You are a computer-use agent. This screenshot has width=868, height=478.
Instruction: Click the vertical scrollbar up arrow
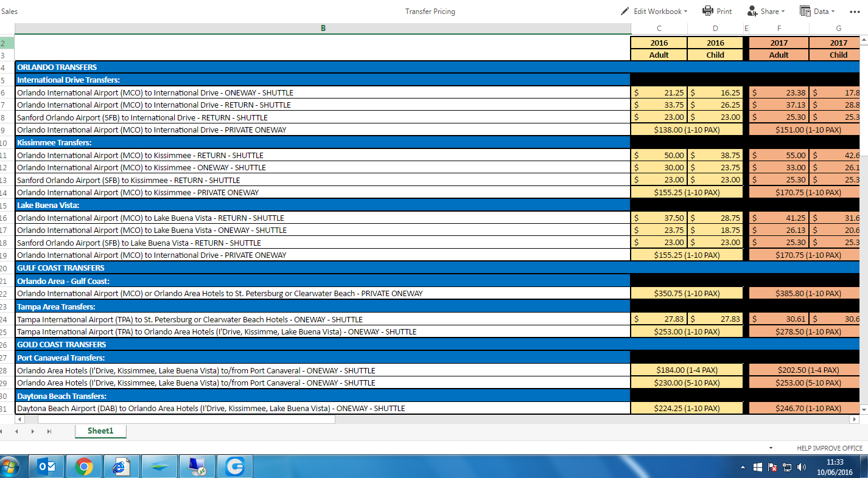(864, 39)
